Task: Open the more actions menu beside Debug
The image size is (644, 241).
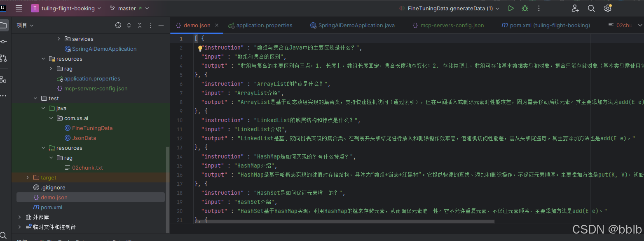Action: (539, 8)
